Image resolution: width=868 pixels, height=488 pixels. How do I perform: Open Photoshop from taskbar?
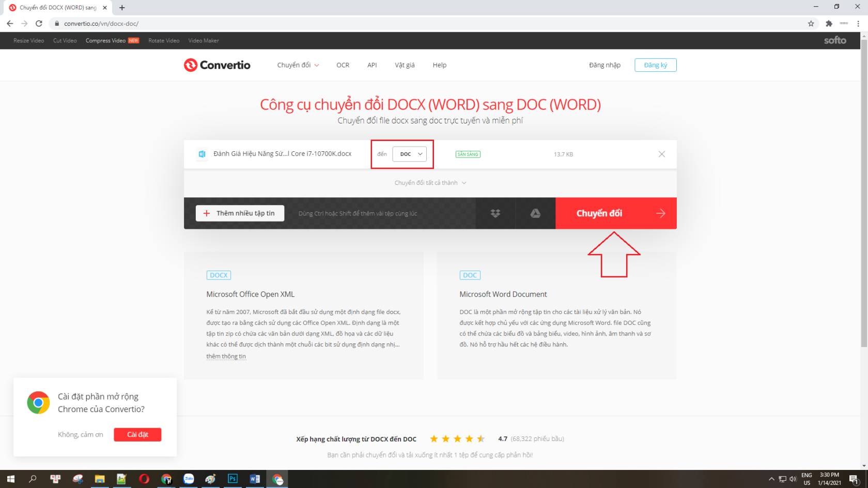point(233,479)
